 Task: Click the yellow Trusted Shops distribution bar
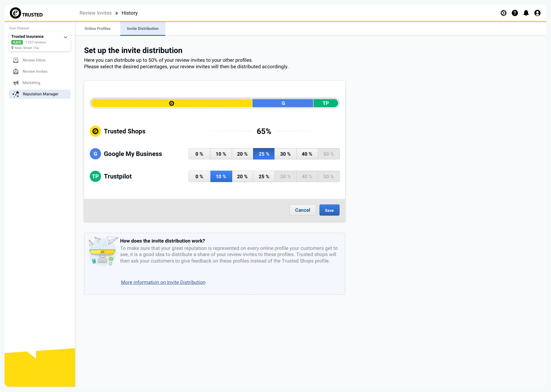click(171, 103)
